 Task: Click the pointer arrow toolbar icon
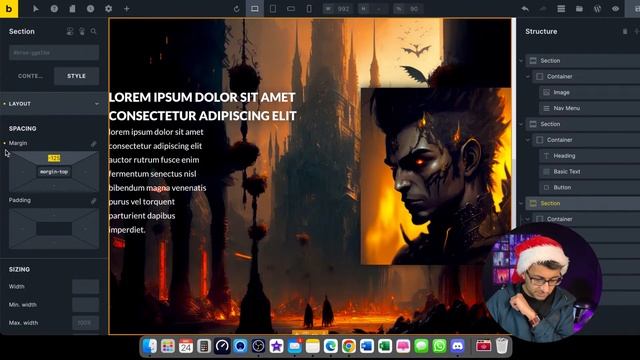point(36,9)
